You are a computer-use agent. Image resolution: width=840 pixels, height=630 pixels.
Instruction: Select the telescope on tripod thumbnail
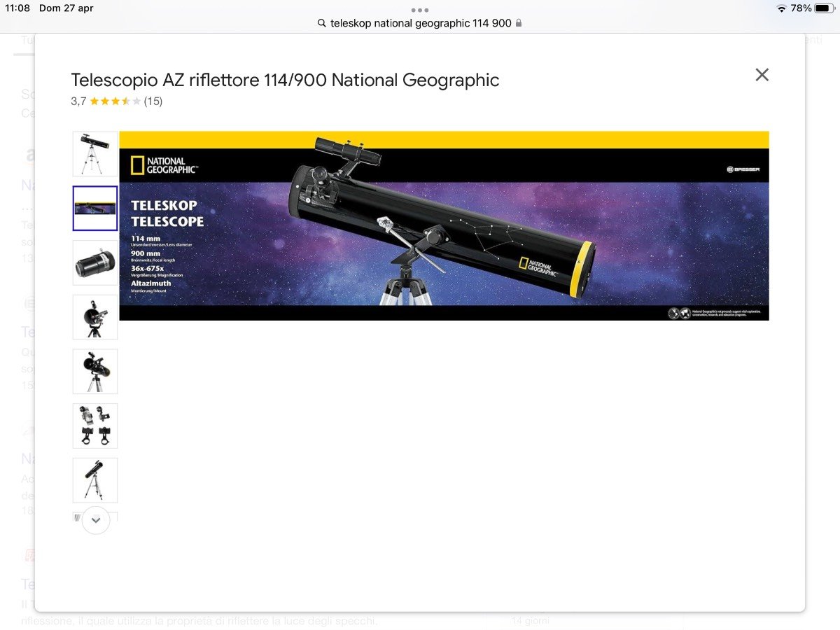[x=95, y=154]
